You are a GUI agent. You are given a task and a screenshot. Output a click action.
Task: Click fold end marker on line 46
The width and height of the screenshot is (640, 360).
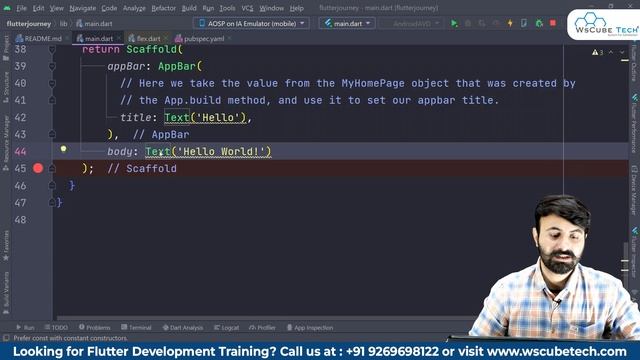(52, 185)
